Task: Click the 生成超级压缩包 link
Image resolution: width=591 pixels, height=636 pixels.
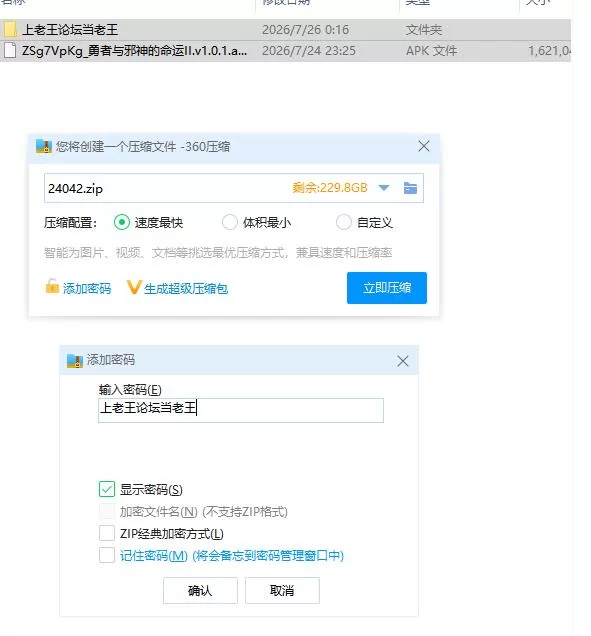Action: pos(186,288)
